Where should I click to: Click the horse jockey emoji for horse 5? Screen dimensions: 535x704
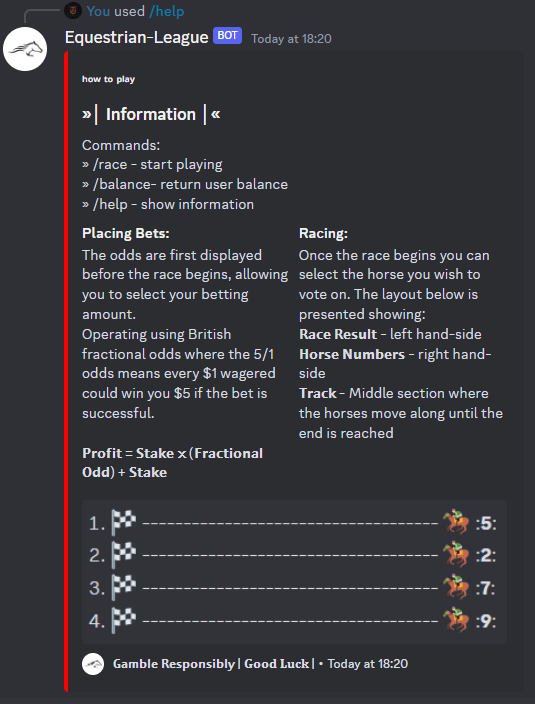456,522
